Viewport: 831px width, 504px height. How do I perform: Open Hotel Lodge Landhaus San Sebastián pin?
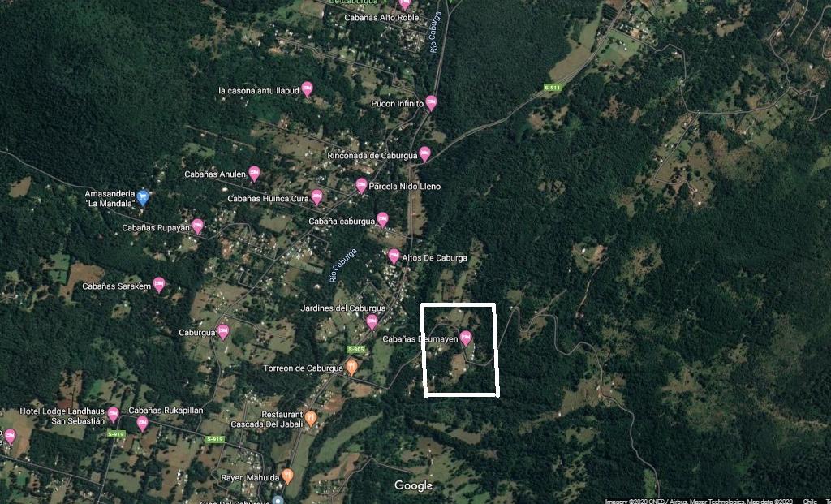(x=113, y=414)
